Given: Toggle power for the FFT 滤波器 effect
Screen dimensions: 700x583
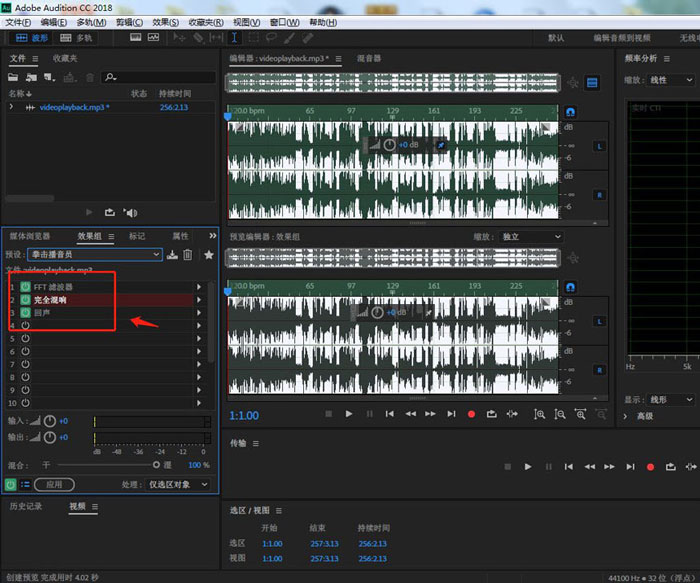Looking at the screenshot, I should pyautogui.click(x=25, y=287).
